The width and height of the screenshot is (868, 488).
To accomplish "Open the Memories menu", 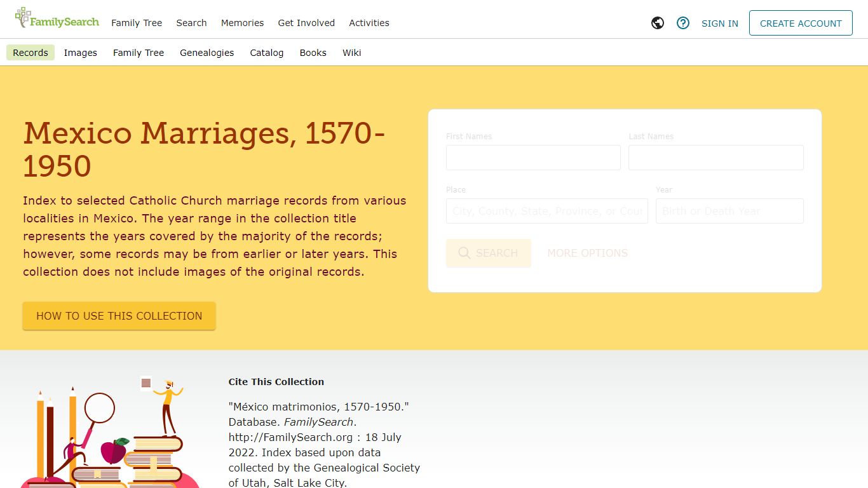I will coord(242,23).
